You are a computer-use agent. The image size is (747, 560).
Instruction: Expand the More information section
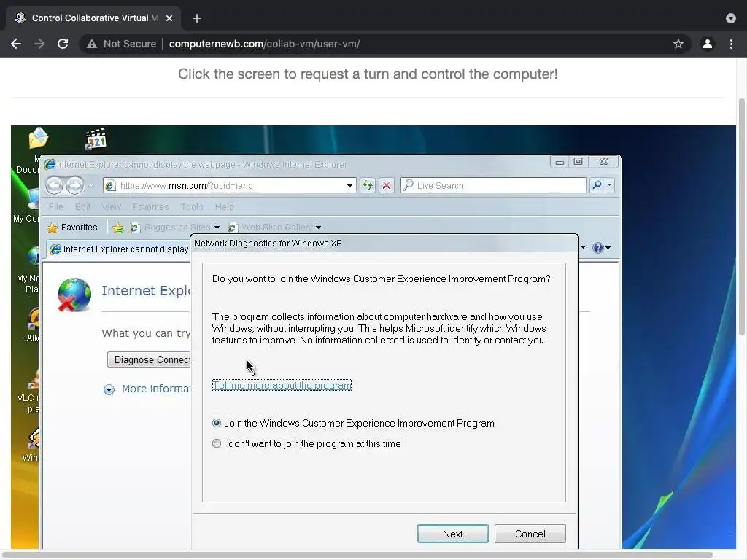click(x=109, y=390)
